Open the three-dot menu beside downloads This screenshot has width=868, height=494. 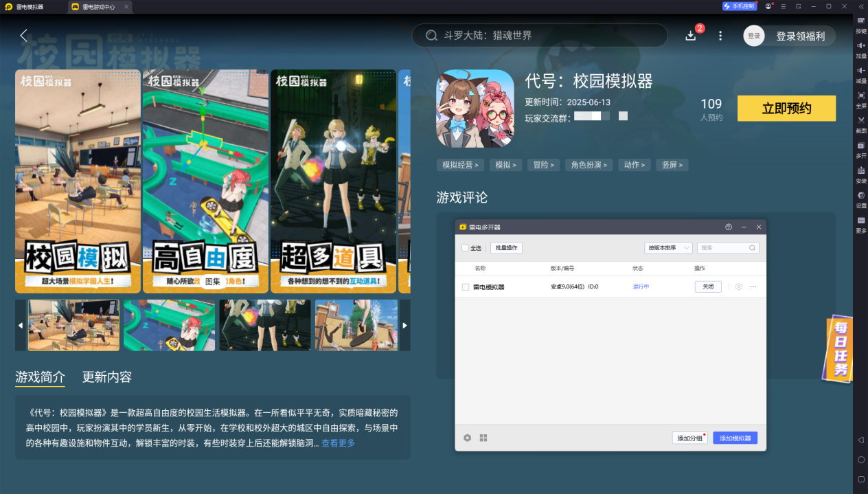(x=720, y=36)
